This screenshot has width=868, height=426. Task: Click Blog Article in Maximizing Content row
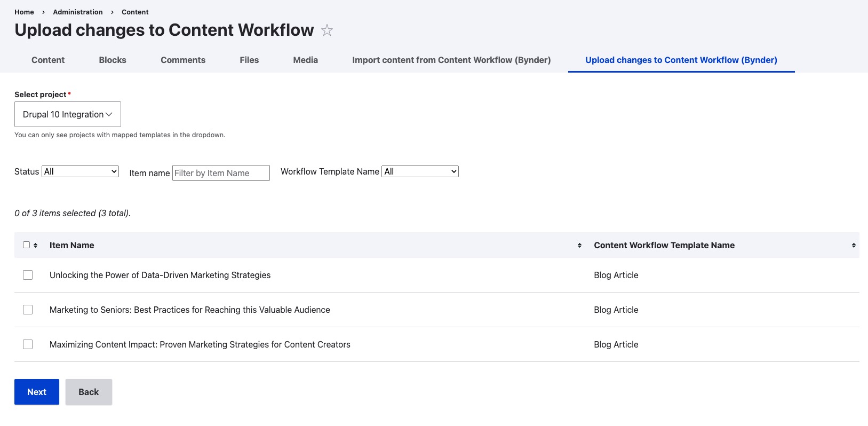pyautogui.click(x=616, y=344)
